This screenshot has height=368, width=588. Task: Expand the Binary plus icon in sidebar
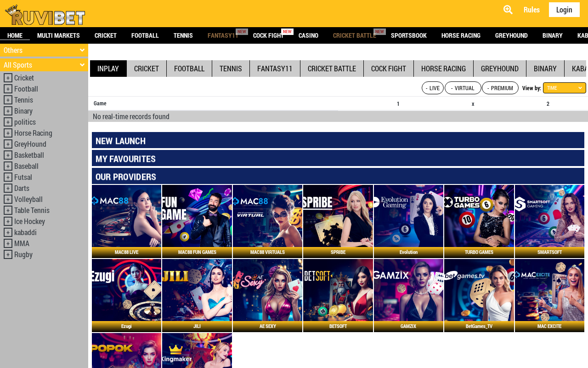8,111
